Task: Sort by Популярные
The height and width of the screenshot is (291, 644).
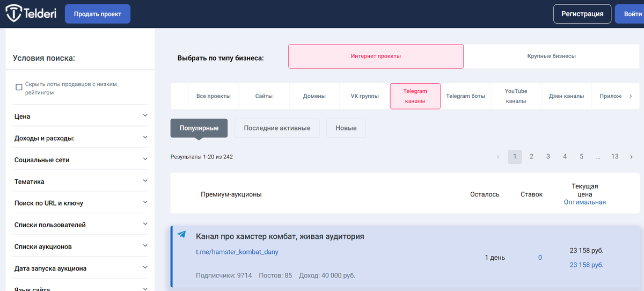Action: (199, 128)
